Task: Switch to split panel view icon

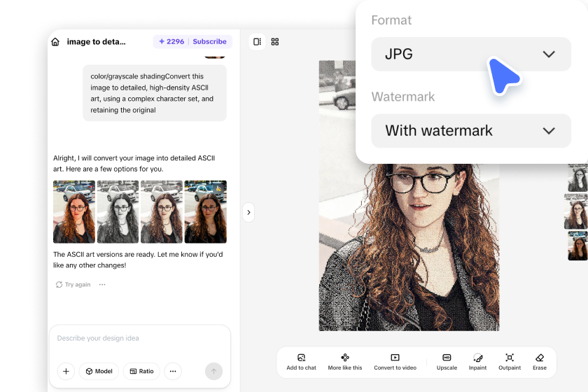Action: (x=258, y=41)
